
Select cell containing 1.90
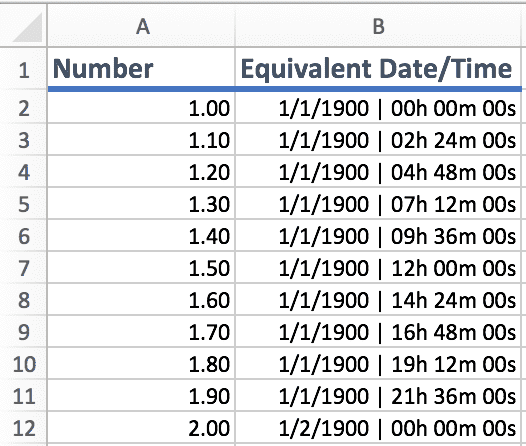click(141, 395)
